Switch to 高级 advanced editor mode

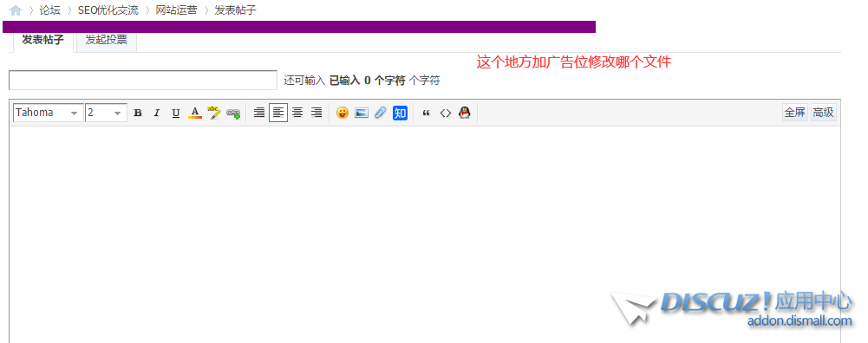click(824, 113)
